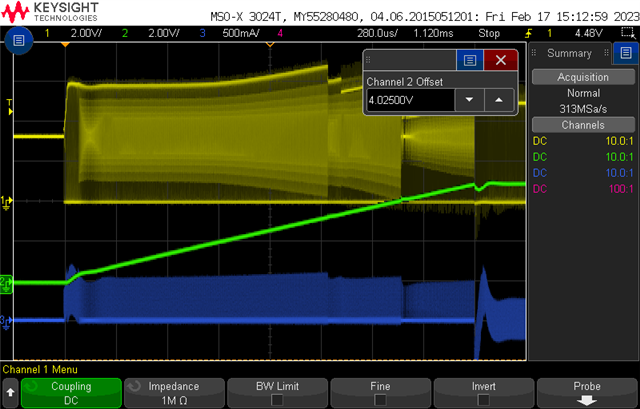Open the sidebar list icon next to Summary

point(626,53)
